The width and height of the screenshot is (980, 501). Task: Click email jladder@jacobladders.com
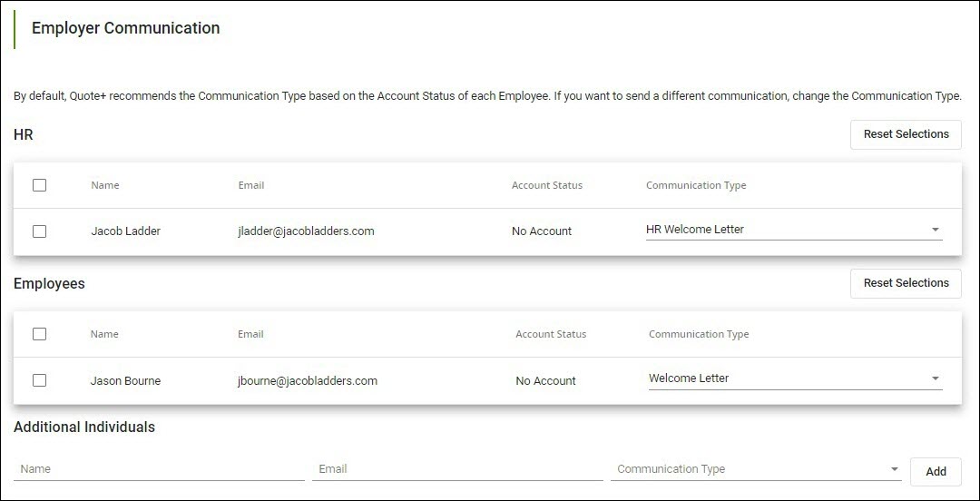click(x=307, y=231)
